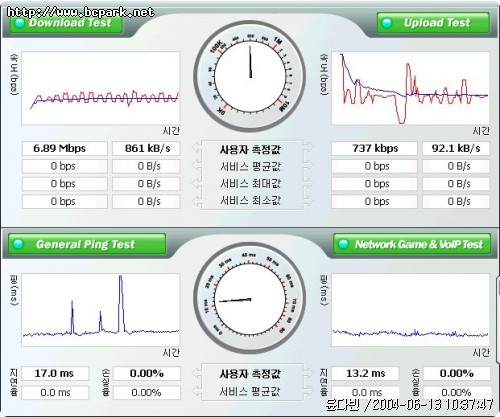The height and width of the screenshot is (417, 500).
Task: Click the 0.0 ms average under 13.2 ms
Action: [365, 393]
